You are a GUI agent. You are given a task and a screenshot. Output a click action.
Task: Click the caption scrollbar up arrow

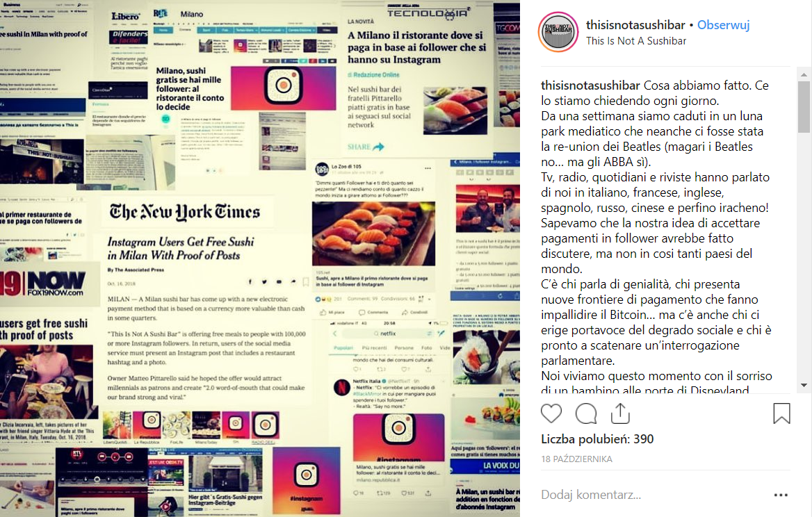click(804, 74)
